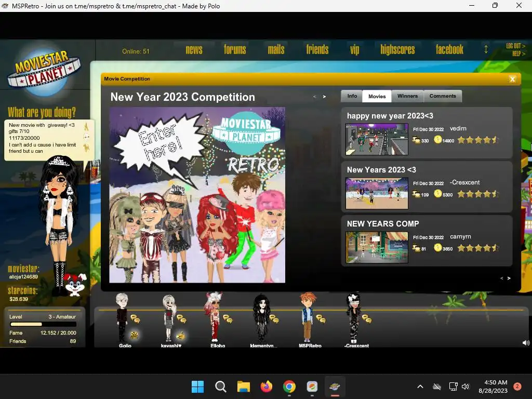
Task: Open Windows Start menu
Action: pos(197,387)
